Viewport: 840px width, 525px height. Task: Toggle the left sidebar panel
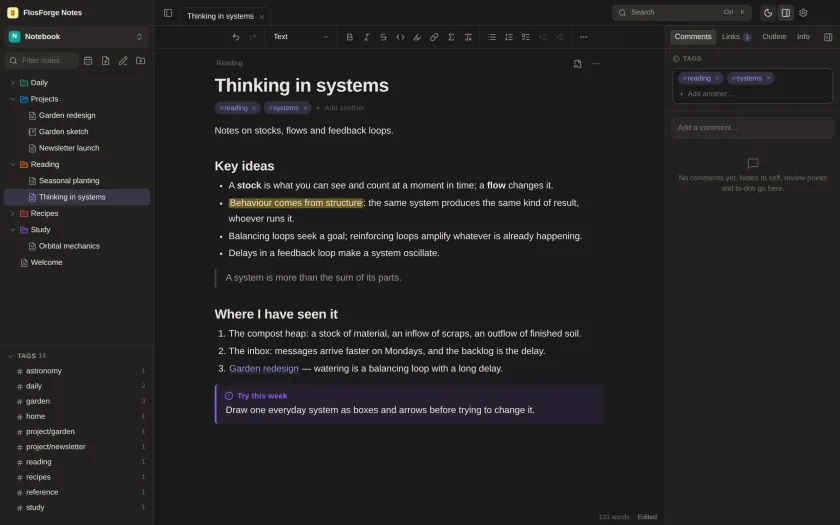coord(168,13)
